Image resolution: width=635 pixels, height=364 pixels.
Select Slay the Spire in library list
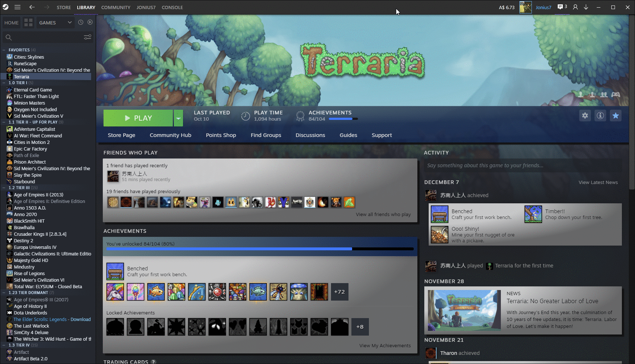28,175
